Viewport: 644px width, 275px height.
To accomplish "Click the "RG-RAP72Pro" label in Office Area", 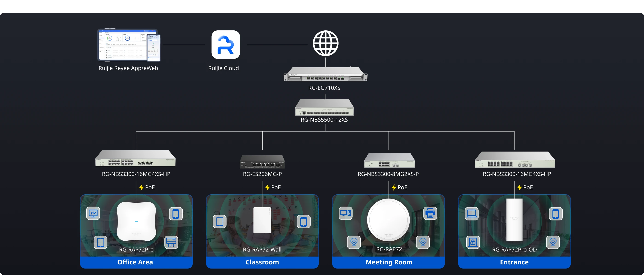I will coord(136,249).
